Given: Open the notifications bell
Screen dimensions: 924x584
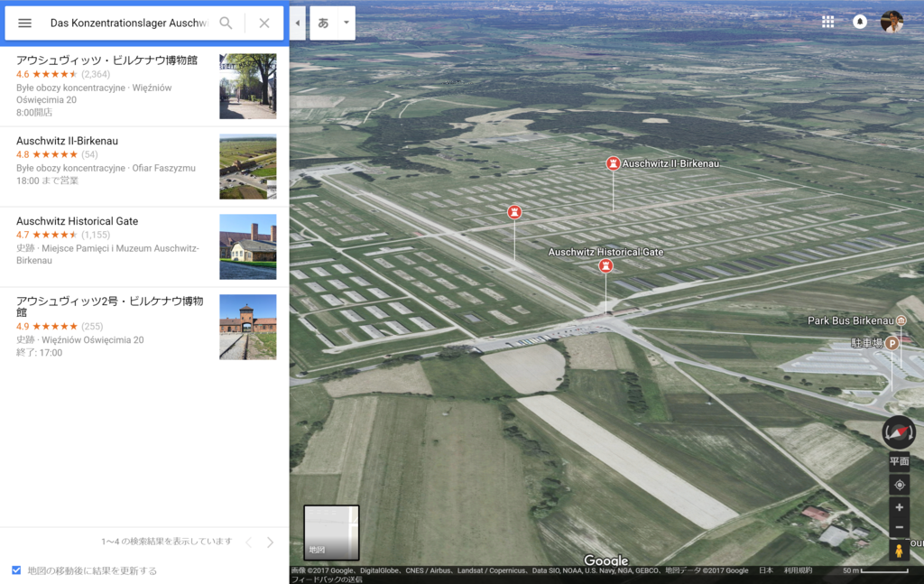Looking at the screenshot, I should (x=860, y=22).
